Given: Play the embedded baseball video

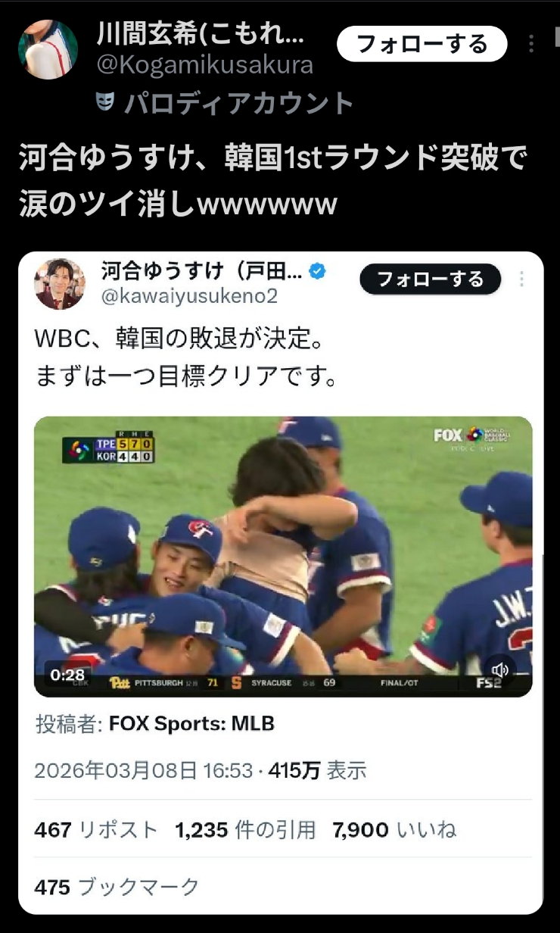Looking at the screenshot, I should pos(283,557).
